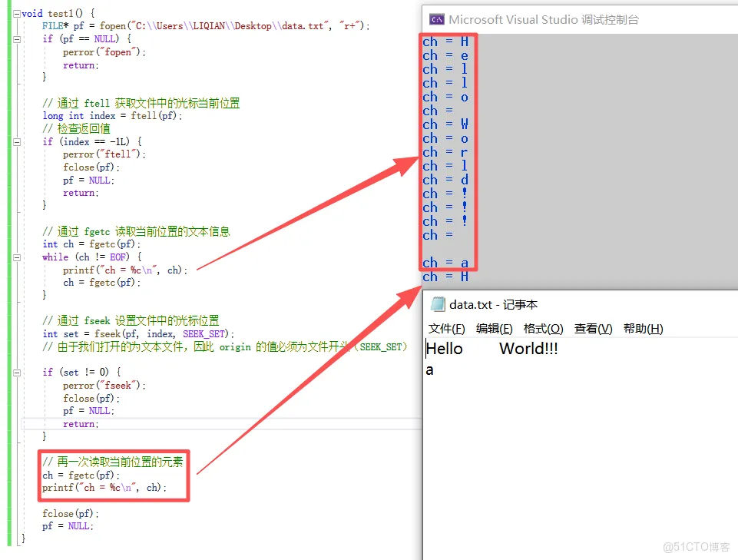The image size is (738, 560).
Task: Collapse the while (ch != EOF) loop
Action: [x=16, y=257]
